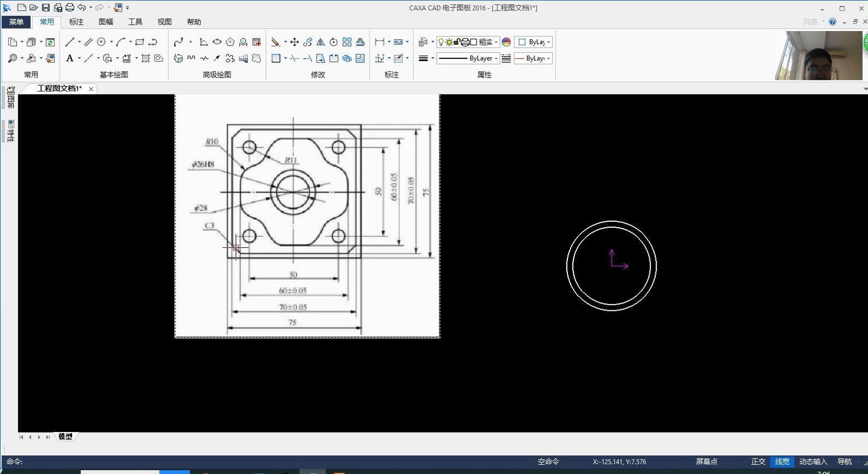The image size is (868, 474).
Task: Open the 菜单 menu button
Action: point(16,22)
